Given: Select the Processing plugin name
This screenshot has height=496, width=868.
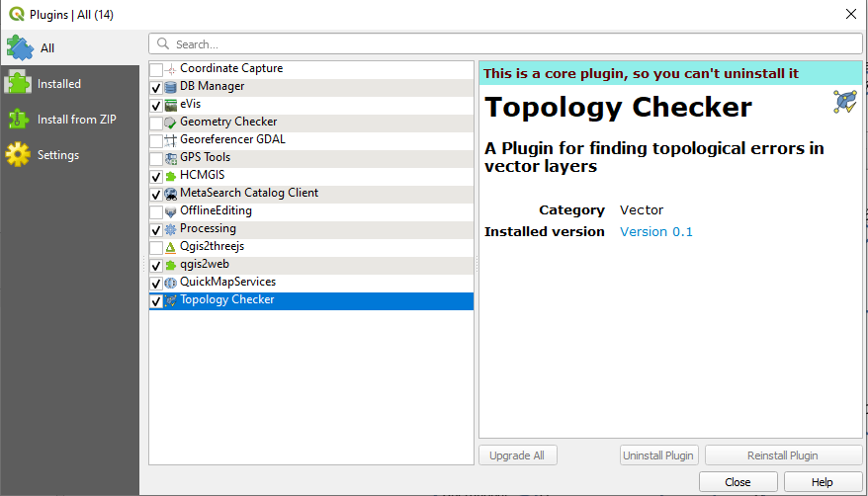Looking at the screenshot, I should (x=208, y=228).
